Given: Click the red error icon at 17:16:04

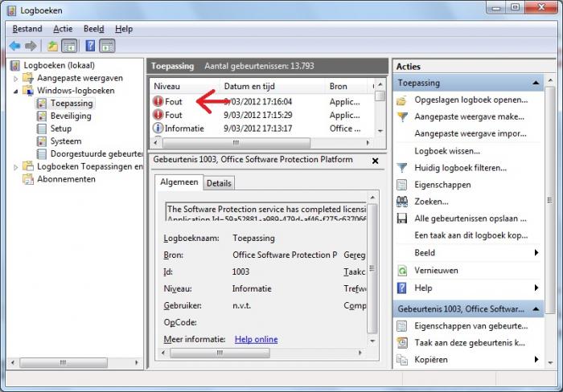Looking at the screenshot, I should point(158,101).
